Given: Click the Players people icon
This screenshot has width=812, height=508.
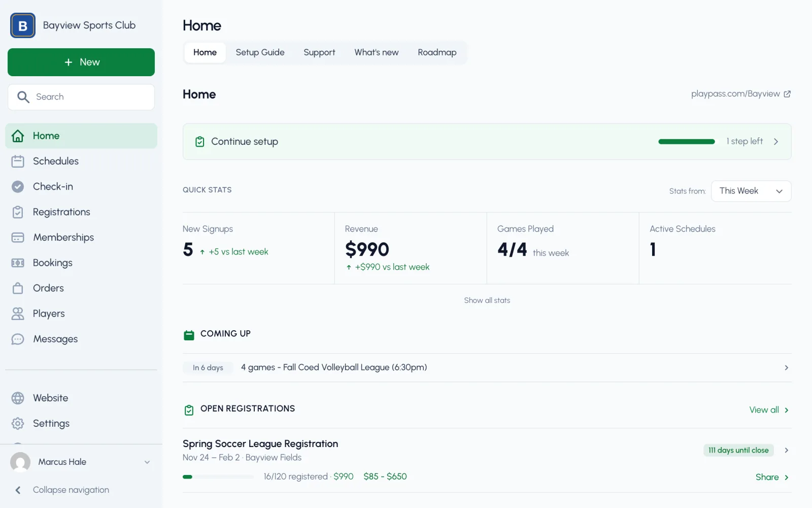Looking at the screenshot, I should tap(18, 313).
